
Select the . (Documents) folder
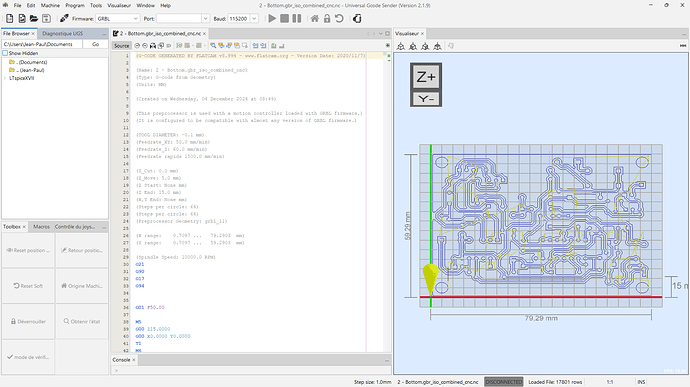coord(28,62)
